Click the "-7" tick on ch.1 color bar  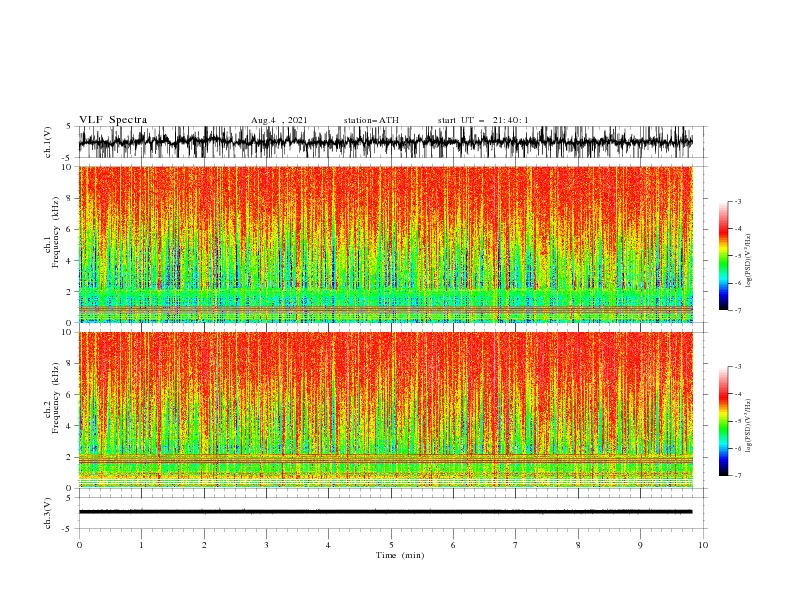tap(738, 310)
